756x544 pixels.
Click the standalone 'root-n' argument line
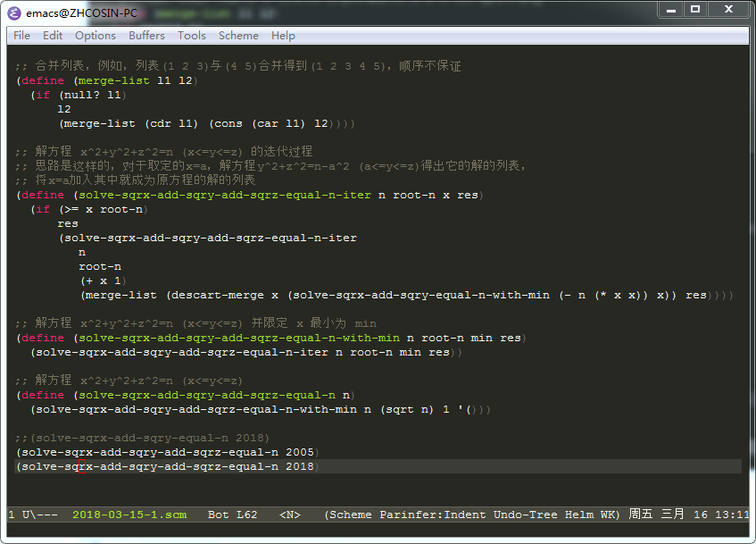(100, 266)
